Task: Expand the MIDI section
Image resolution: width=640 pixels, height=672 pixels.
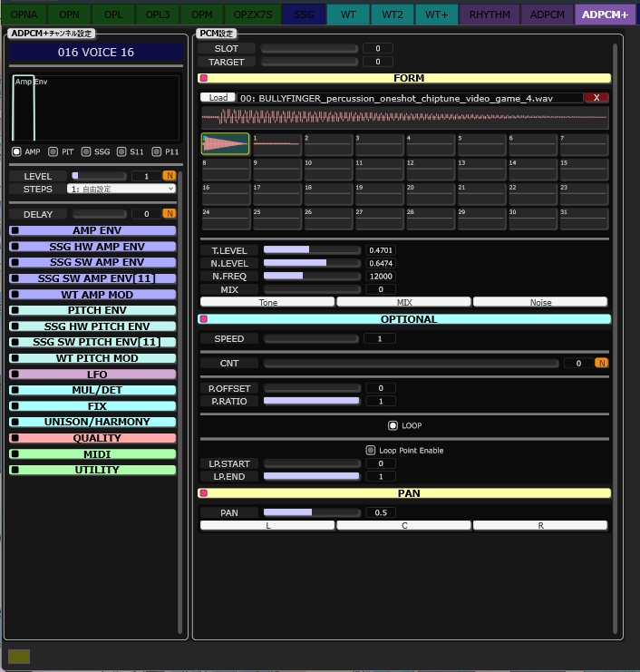Action: 92,454
